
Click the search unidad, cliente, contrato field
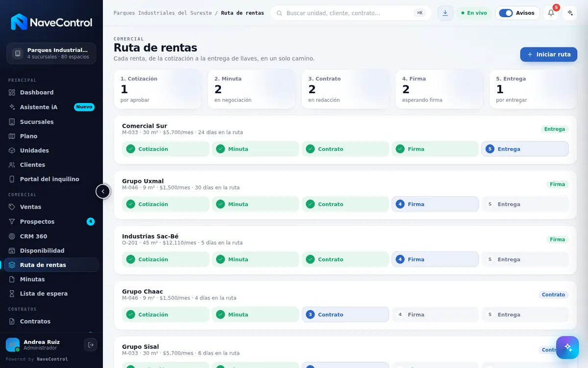pyautogui.click(x=351, y=13)
